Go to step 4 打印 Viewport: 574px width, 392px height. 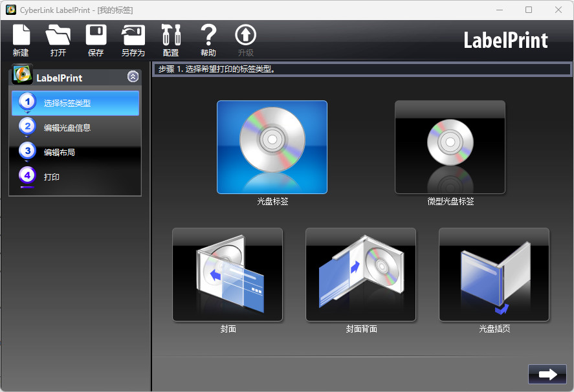(76, 177)
